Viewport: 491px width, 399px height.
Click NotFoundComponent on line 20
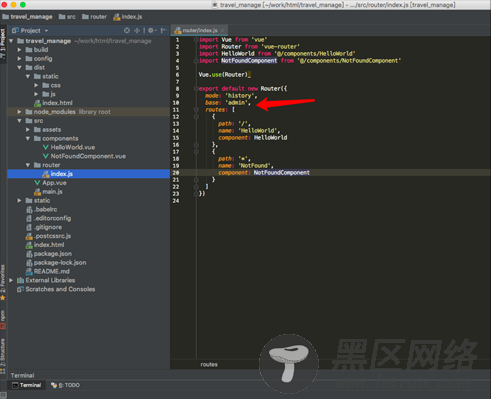282,173
